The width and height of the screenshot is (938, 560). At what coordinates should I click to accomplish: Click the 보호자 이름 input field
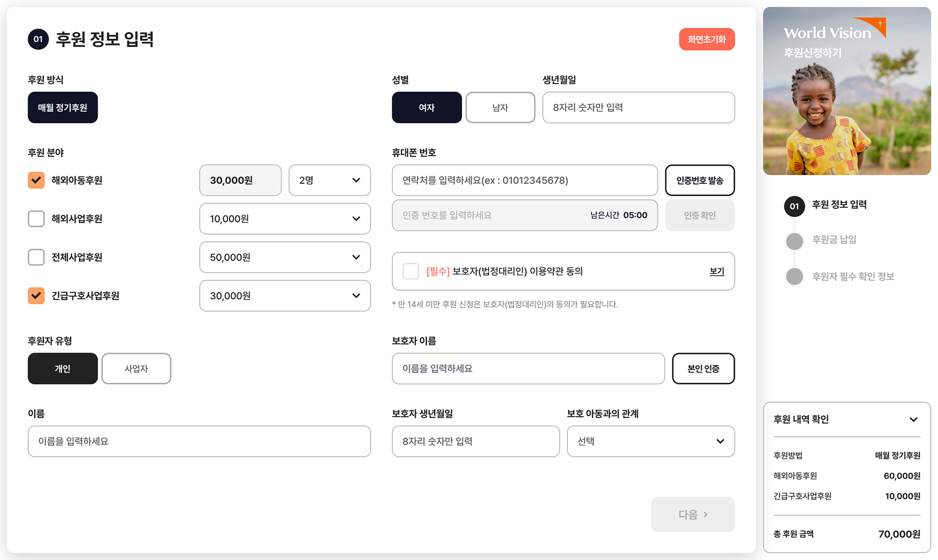tap(528, 368)
